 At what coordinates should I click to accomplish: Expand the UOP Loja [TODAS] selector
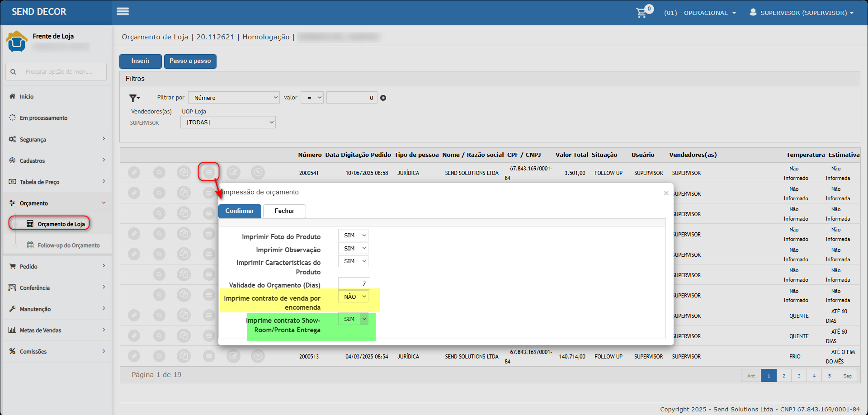[228, 122]
